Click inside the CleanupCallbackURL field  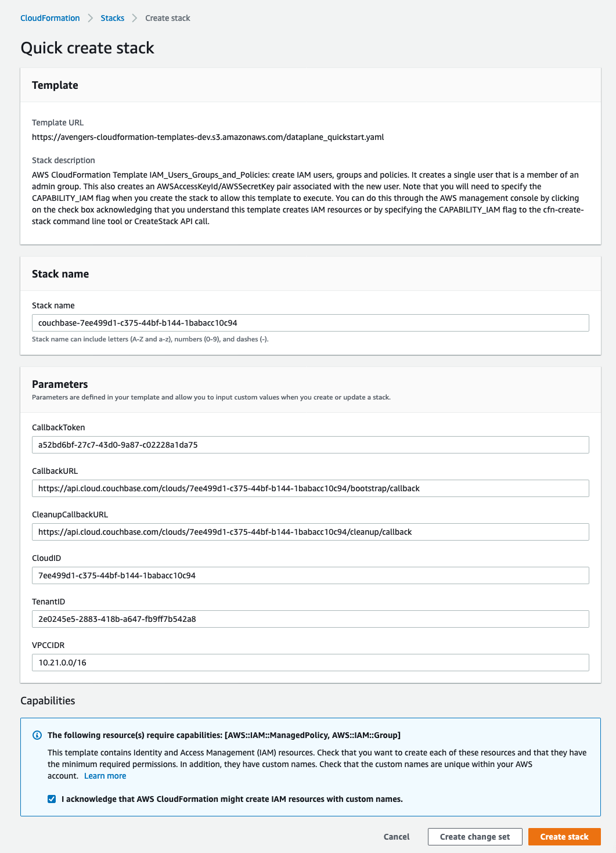311,532
